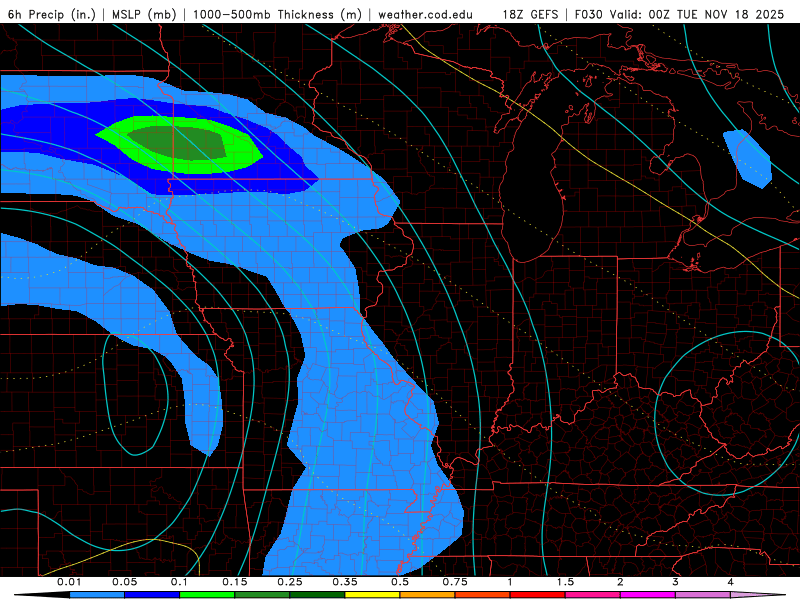Click the "3" legend value label
Image resolution: width=800 pixels, height=600 pixels.
tap(676, 582)
